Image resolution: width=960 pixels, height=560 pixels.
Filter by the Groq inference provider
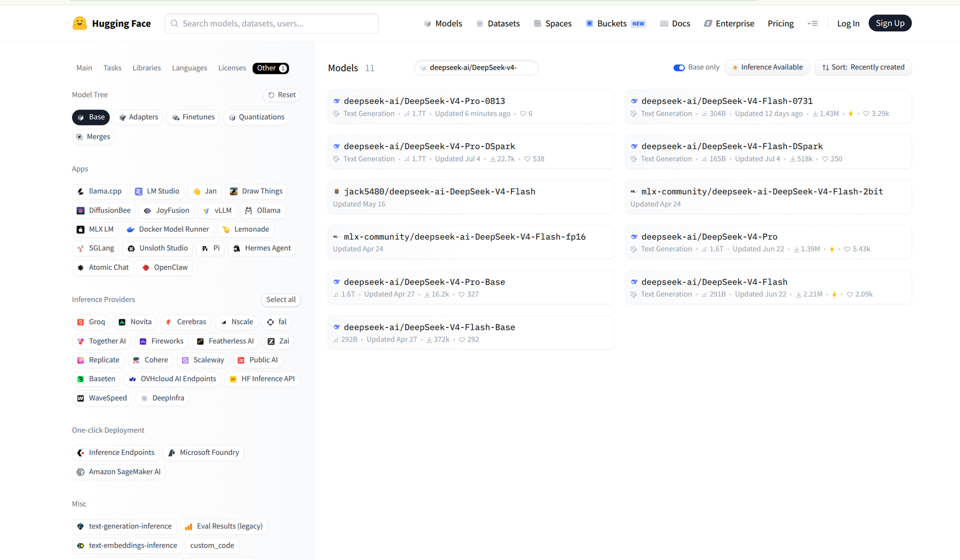click(91, 322)
